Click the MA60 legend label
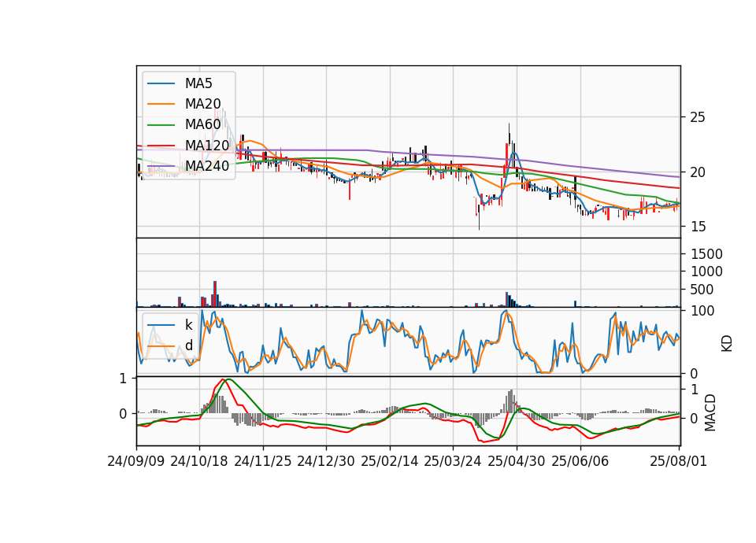The image size is (756, 543). point(202,124)
